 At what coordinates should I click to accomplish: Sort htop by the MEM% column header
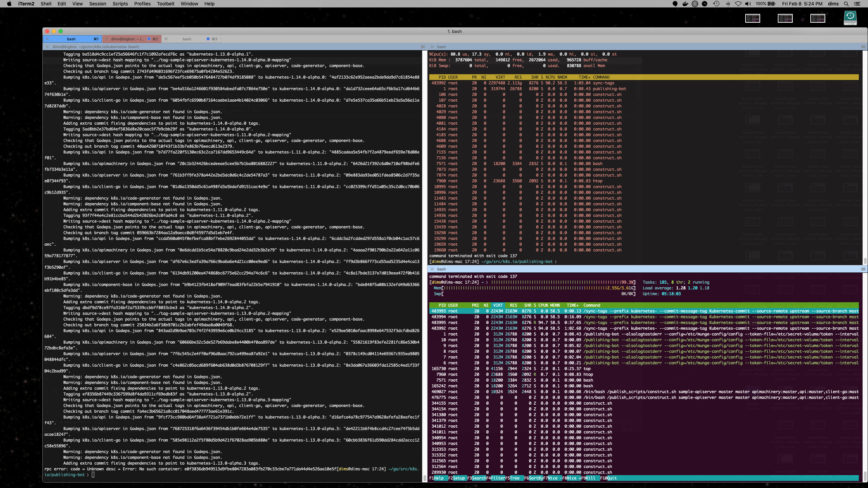tap(555, 305)
